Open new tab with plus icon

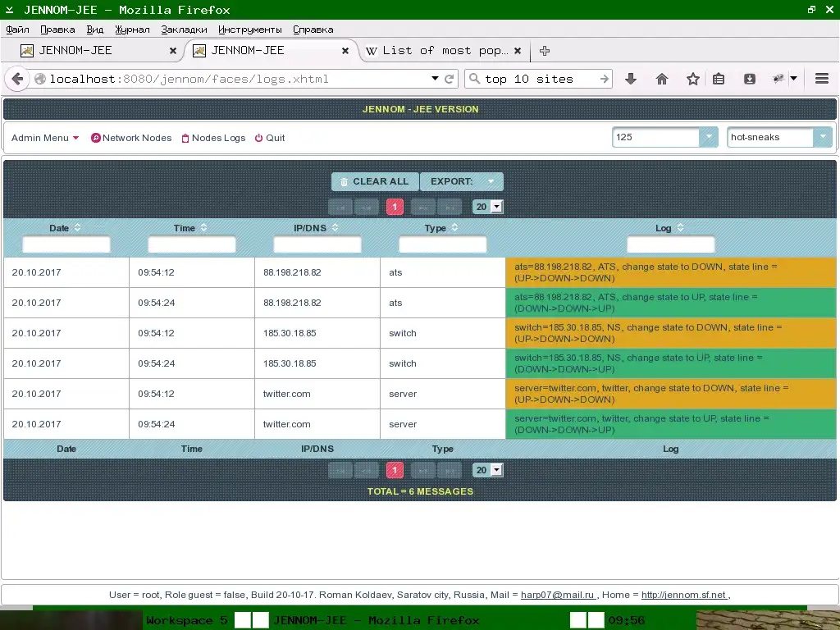pos(545,51)
